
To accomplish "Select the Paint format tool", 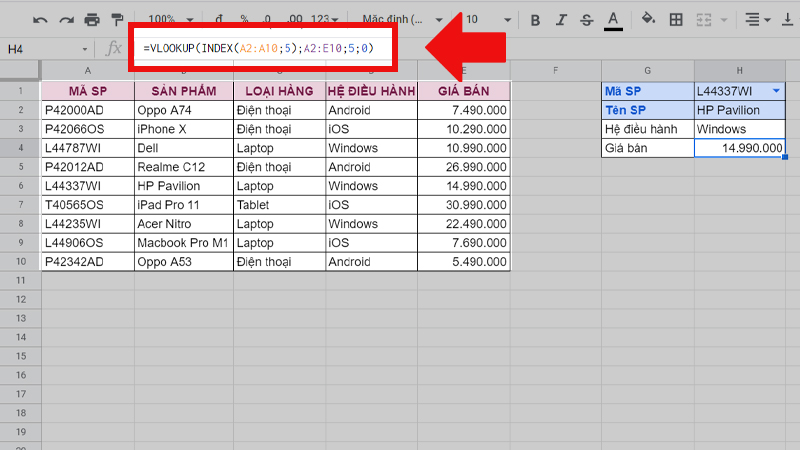I will [117, 20].
